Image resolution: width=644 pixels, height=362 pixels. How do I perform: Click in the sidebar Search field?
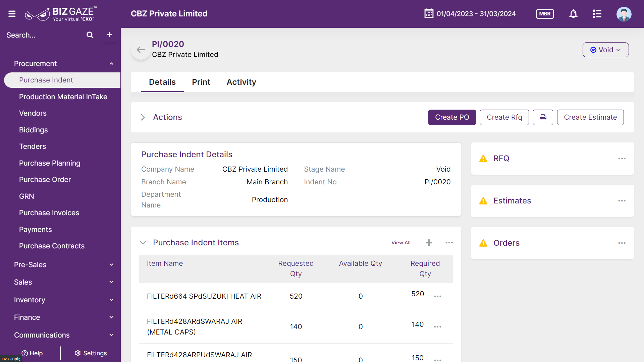coord(44,35)
